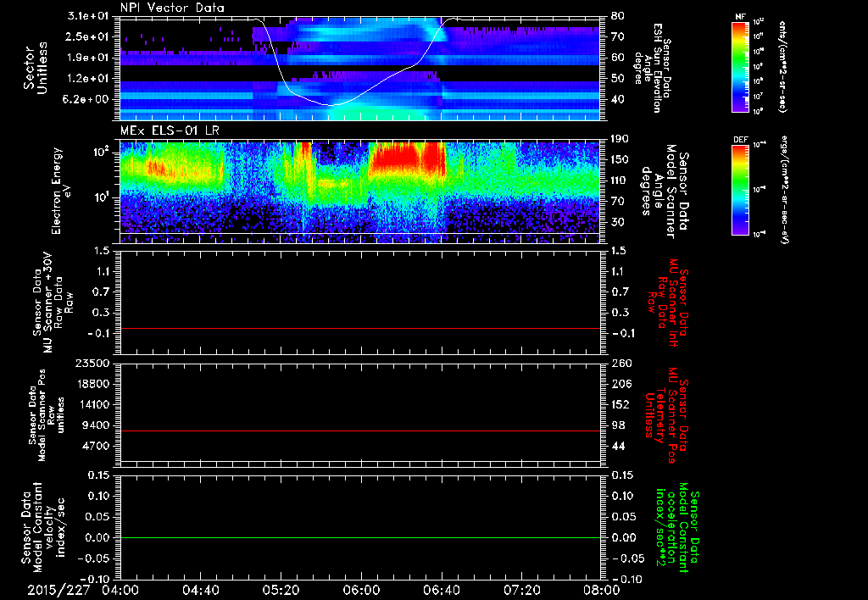The width and height of the screenshot is (868, 600).
Task: Click the red MU Scanner raw data line
Action: click(359, 328)
